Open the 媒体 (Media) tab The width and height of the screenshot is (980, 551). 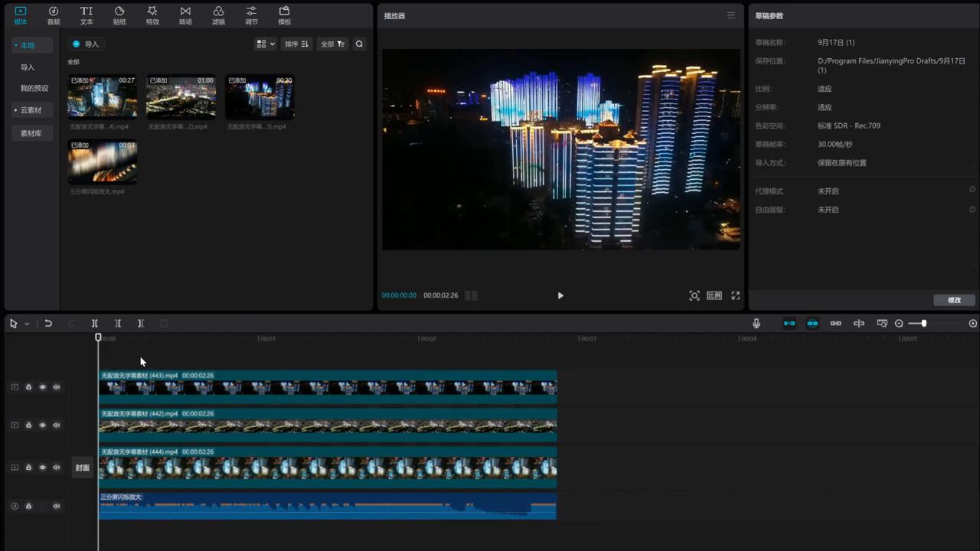point(20,15)
